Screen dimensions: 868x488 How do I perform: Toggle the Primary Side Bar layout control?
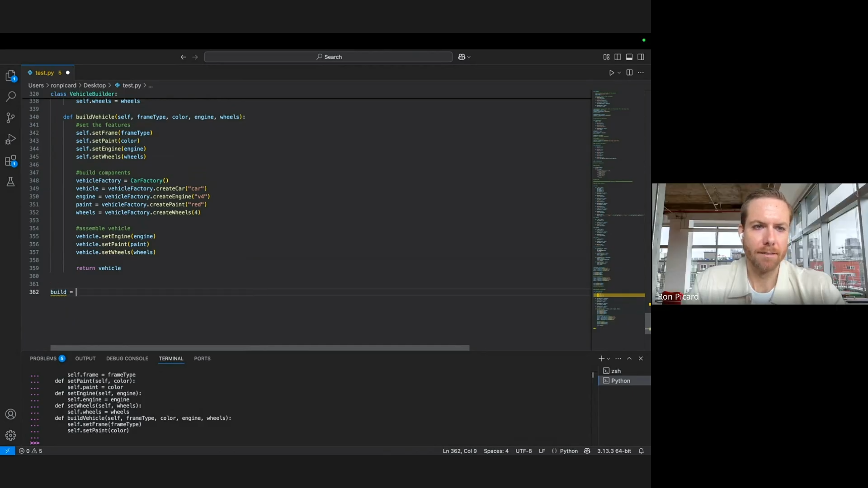point(618,56)
